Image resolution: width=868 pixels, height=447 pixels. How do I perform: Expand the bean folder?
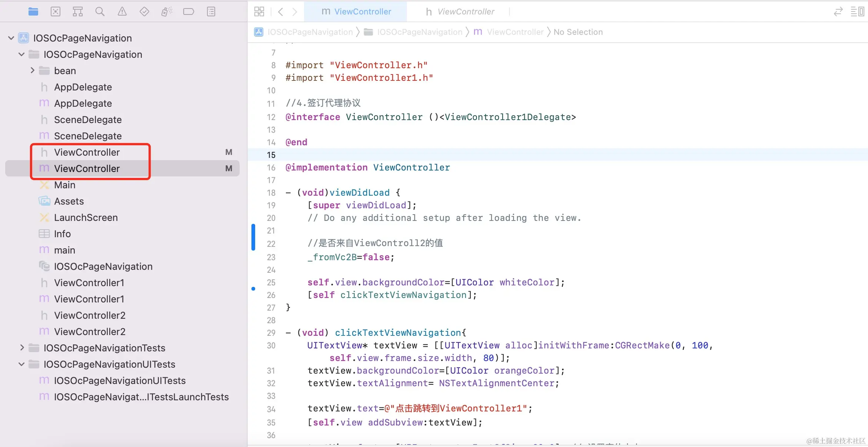click(x=33, y=70)
